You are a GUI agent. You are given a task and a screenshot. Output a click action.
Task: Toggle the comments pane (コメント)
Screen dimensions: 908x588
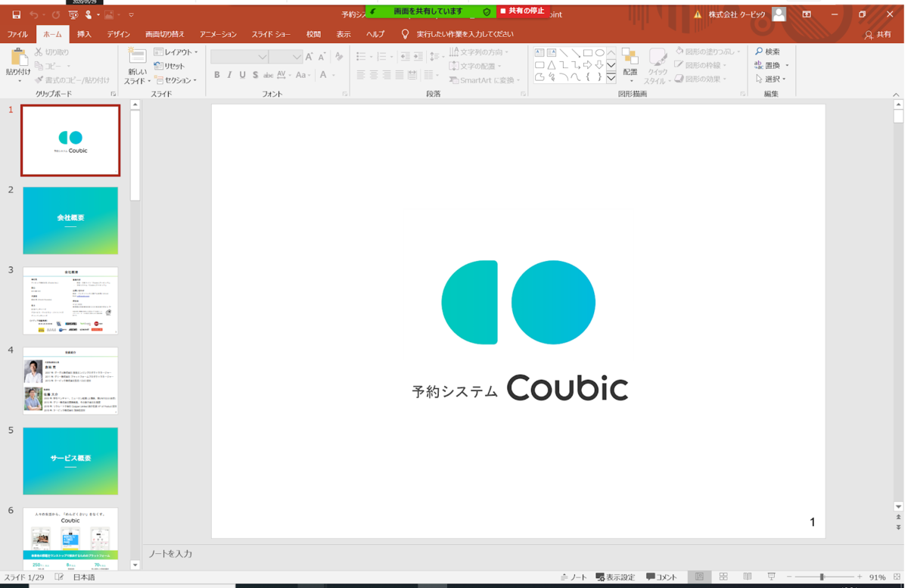pos(661,577)
